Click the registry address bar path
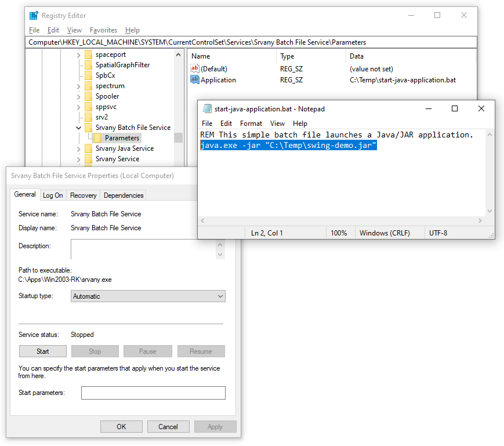 pos(251,42)
